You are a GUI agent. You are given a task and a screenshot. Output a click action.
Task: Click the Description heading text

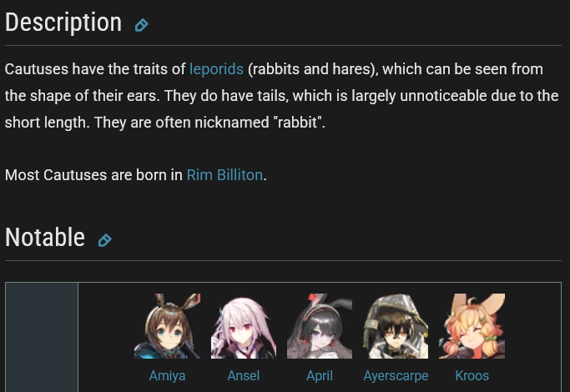63,23
